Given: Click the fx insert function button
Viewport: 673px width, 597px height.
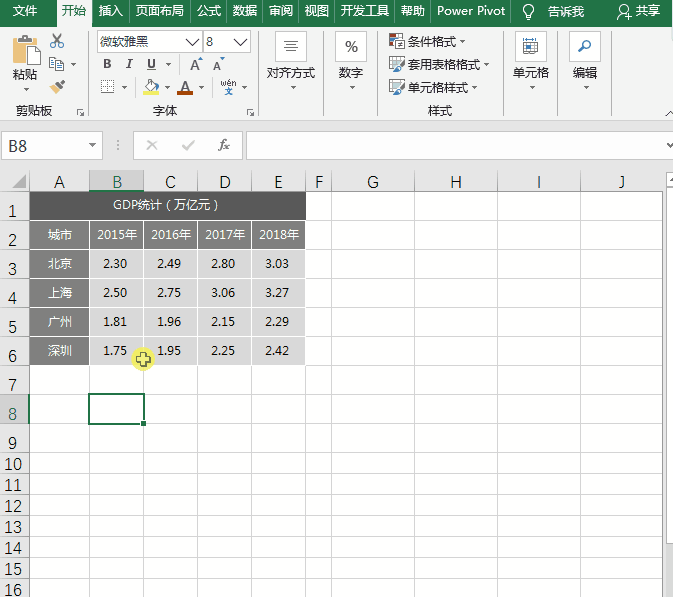Looking at the screenshot, I should pyautogui.click(x=224, y=145).
